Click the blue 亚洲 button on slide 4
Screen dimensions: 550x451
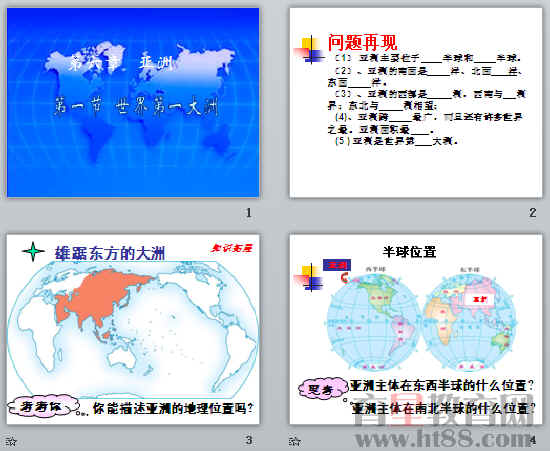pos(337,265)
